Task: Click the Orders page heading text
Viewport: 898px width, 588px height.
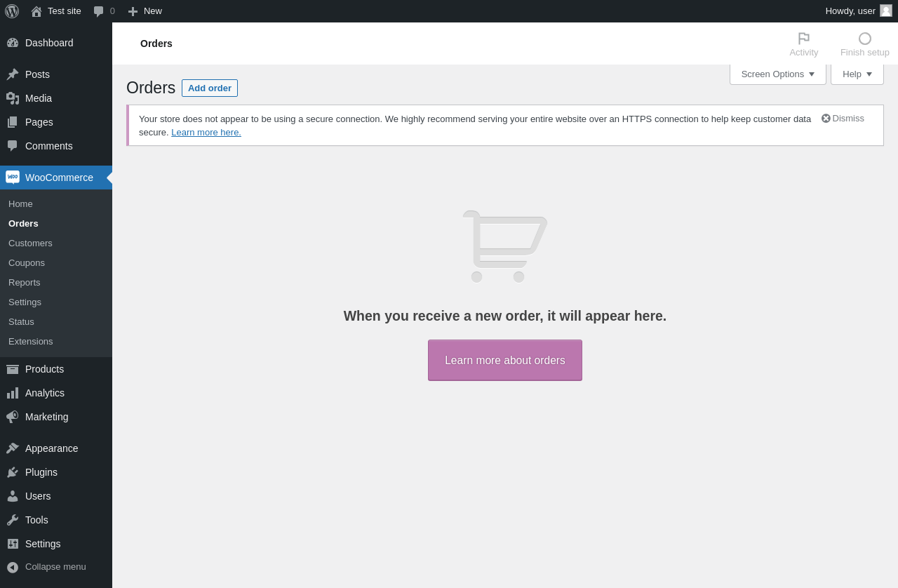Action: click(x=151, y=88)
